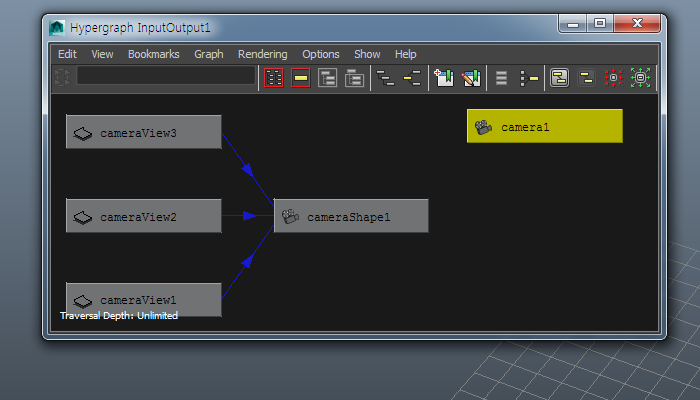700x400 pixels.
Task: Click the toolbar text input field
Action: point(166,75)
